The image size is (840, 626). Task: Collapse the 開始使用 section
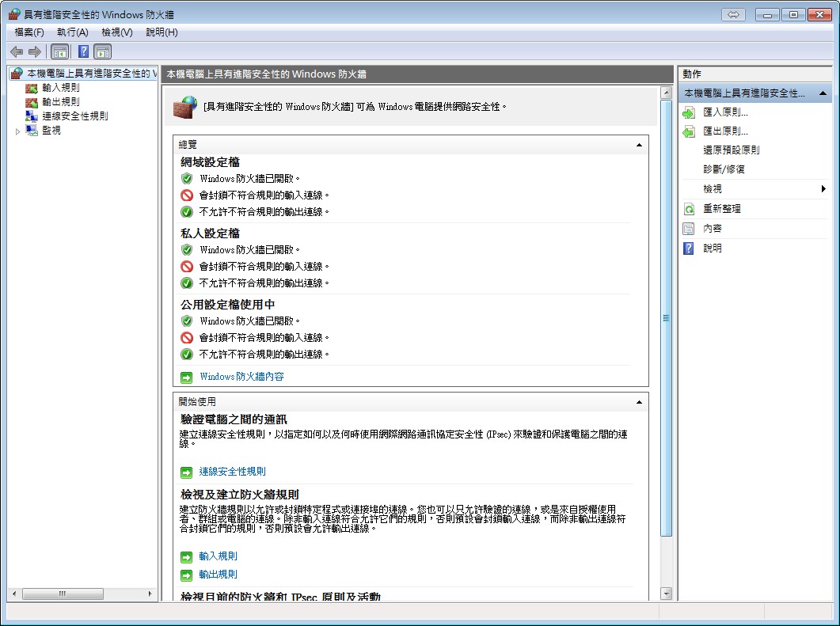tap(639, 402)
